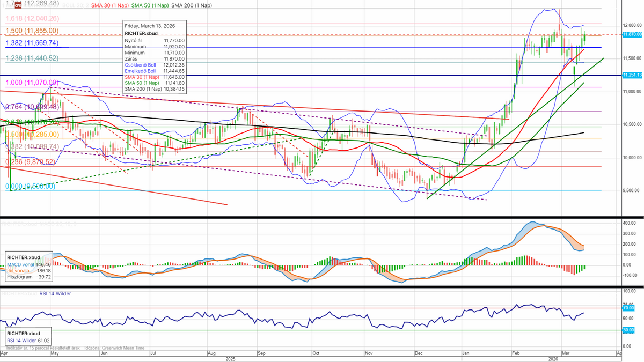Click the MACD vonal value box
644x362 pixels.
[x=28, y=264]
